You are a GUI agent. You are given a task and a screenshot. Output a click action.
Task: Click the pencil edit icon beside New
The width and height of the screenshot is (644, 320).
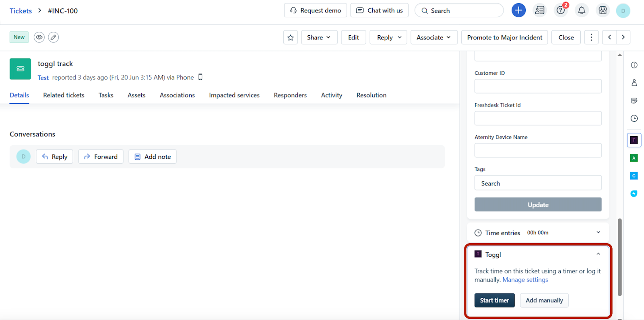[x=54, y=37]
